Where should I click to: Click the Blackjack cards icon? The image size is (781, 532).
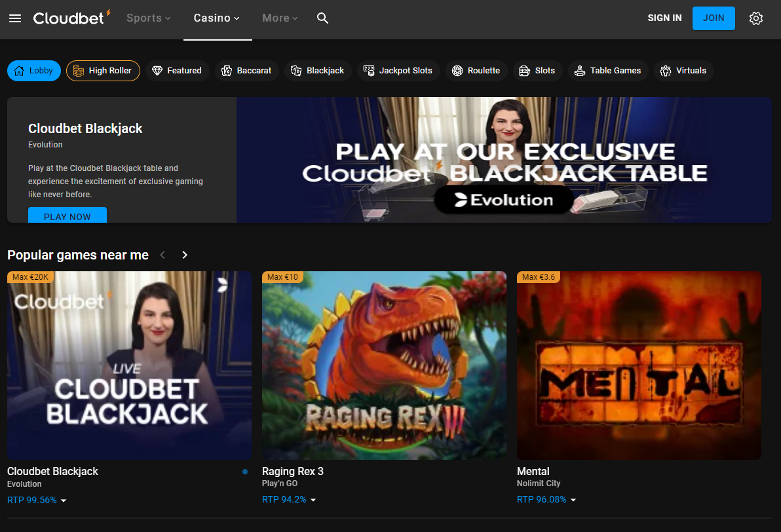[296, 71]
